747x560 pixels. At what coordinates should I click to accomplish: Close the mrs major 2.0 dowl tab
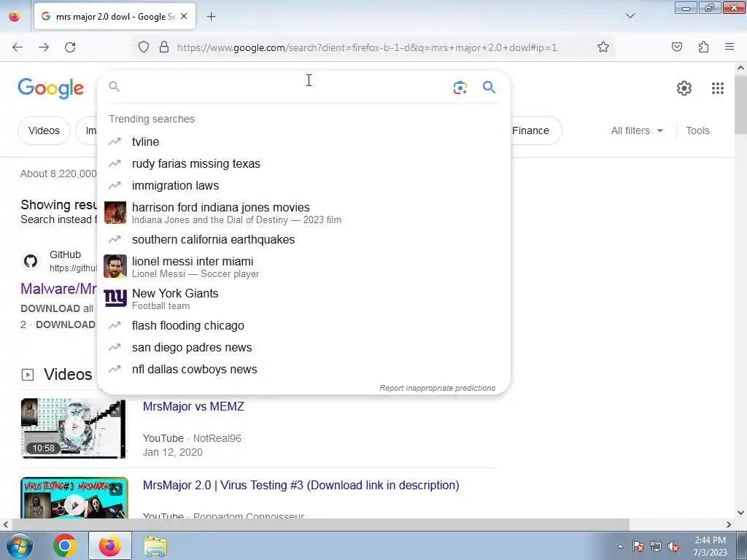pos(184,16)
